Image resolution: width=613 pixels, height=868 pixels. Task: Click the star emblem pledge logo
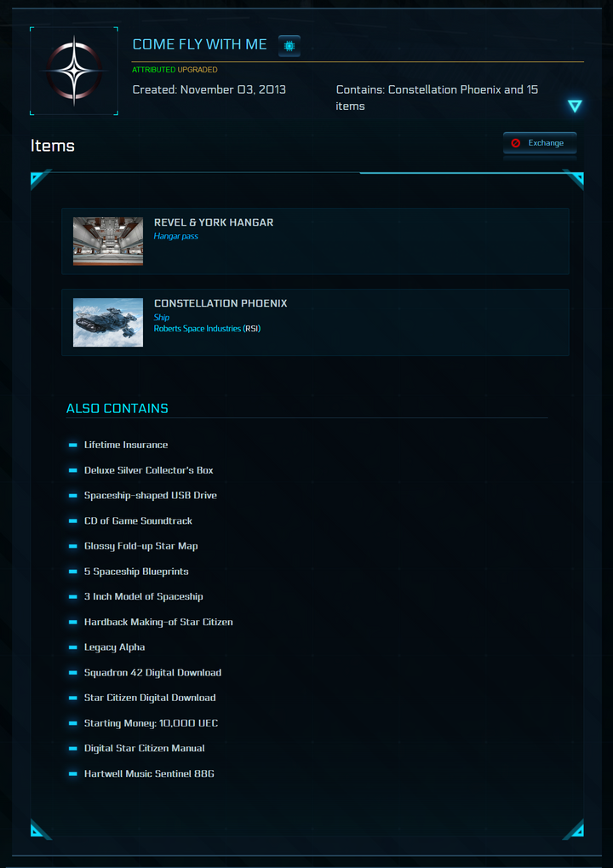pos(74,70)
